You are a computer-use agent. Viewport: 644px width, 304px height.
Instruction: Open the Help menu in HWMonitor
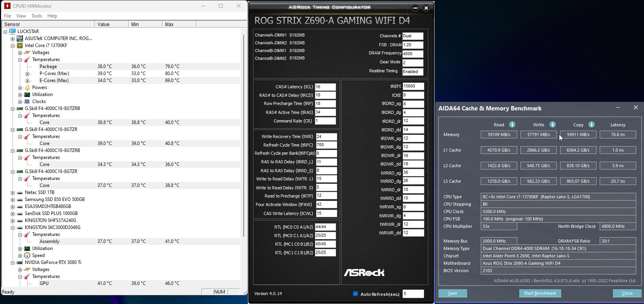52,16
